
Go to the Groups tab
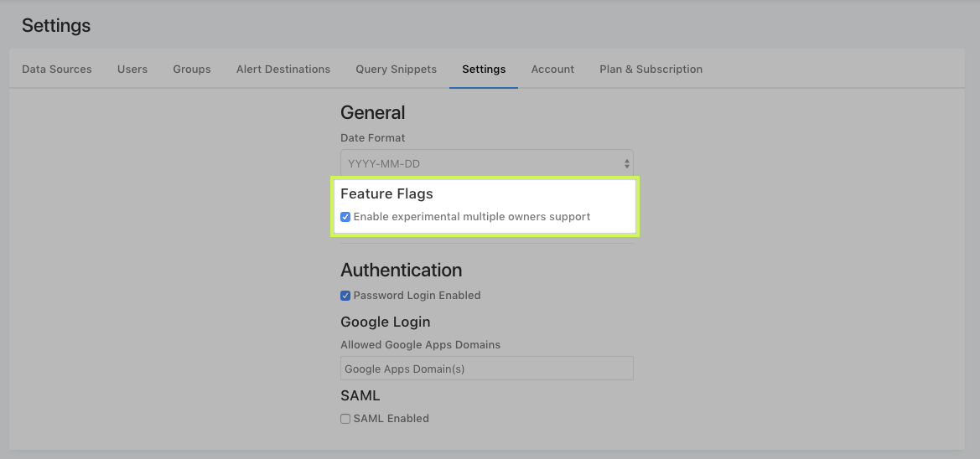click(x=192, y=70)
